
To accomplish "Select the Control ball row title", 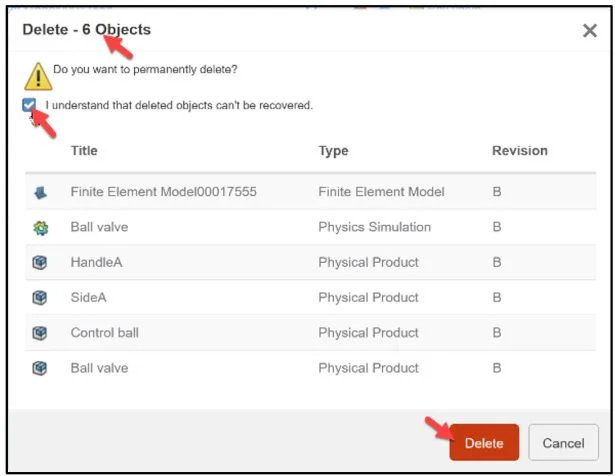I will pos(105,333).
